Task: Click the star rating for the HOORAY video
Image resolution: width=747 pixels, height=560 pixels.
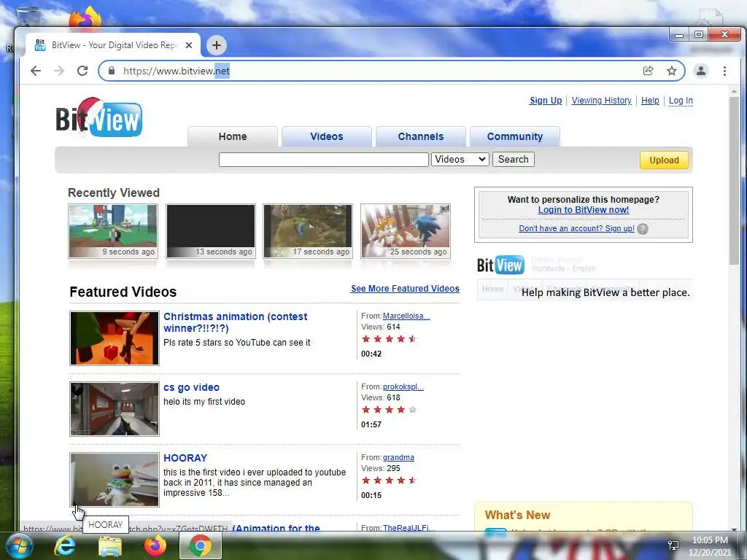Action: tap(390, 481)
